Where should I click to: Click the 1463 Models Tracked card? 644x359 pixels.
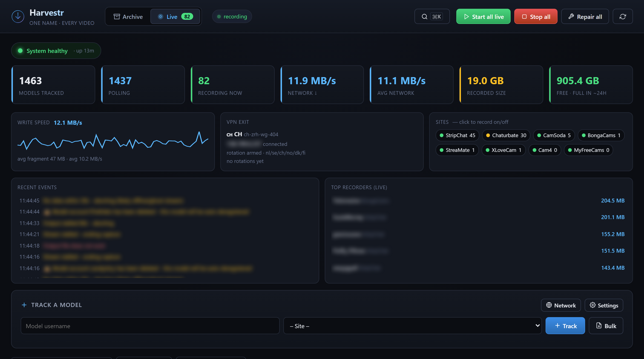point(53,84)
